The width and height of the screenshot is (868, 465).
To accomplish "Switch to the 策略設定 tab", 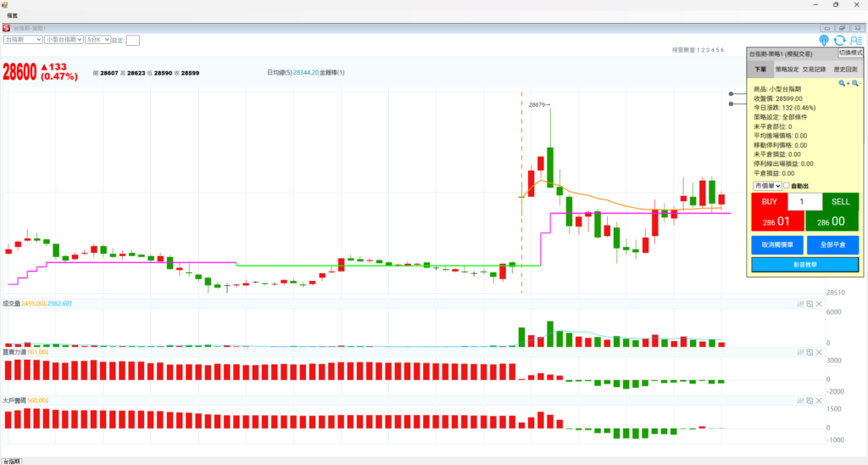I will click(x=787, y=69).
